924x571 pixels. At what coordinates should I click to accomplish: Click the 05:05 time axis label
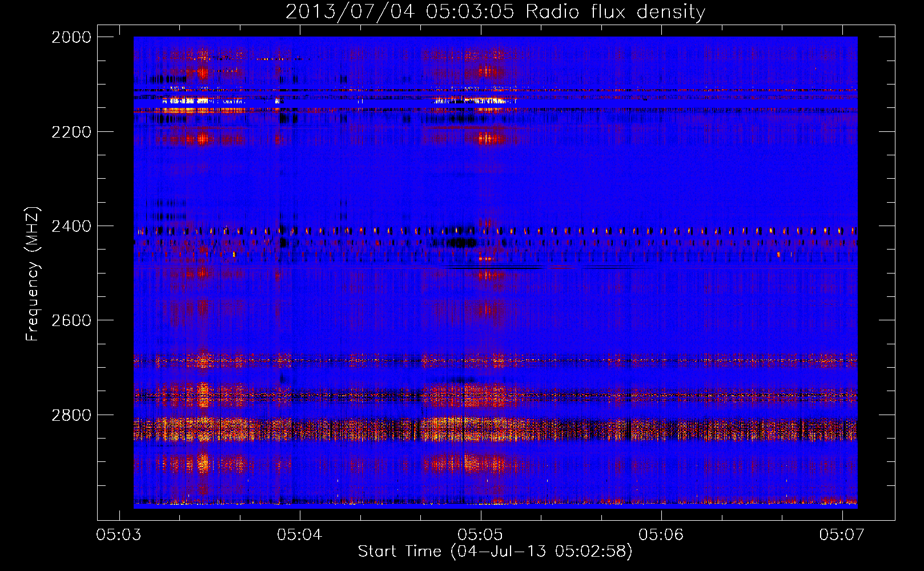click(480, 534)
